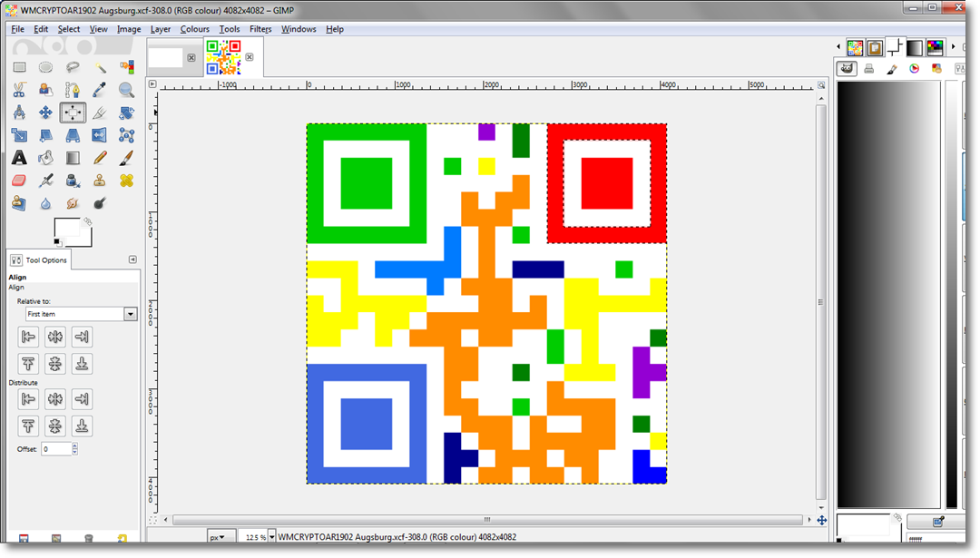
Task: Show the previous tabs in the right dock
Action: click(x=838, y=47)
